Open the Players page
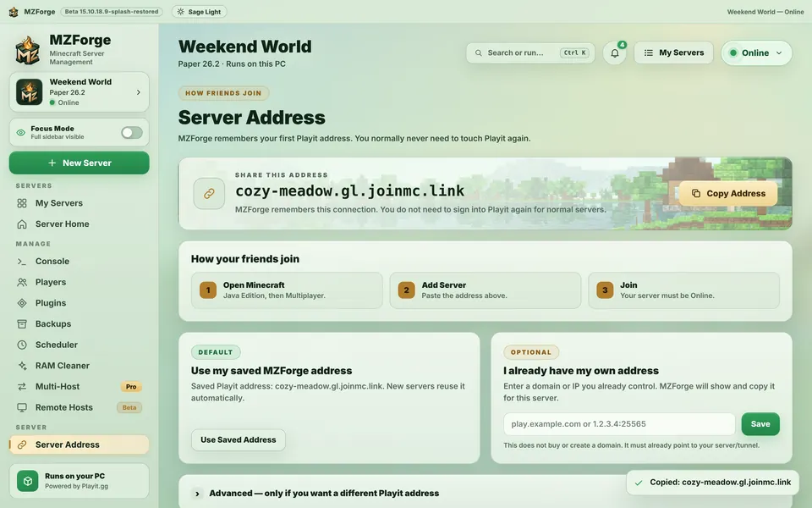 (79, 282)
